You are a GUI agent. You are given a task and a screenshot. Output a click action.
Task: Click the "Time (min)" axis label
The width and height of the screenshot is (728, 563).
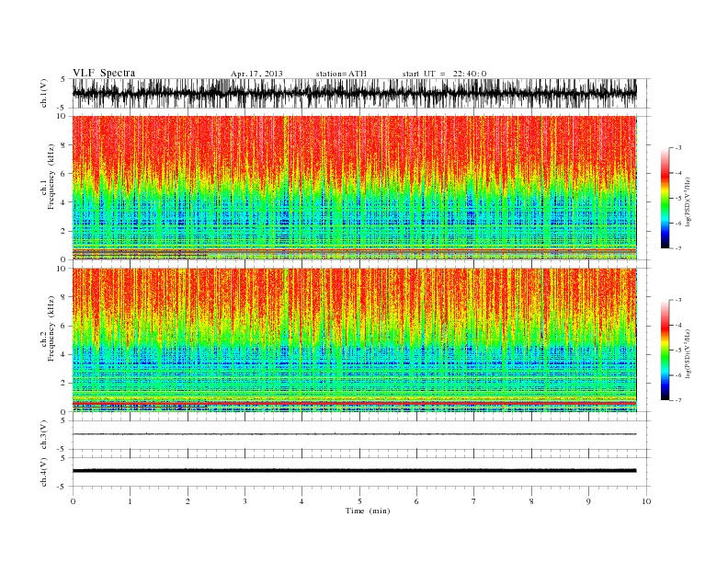(368, 511)
